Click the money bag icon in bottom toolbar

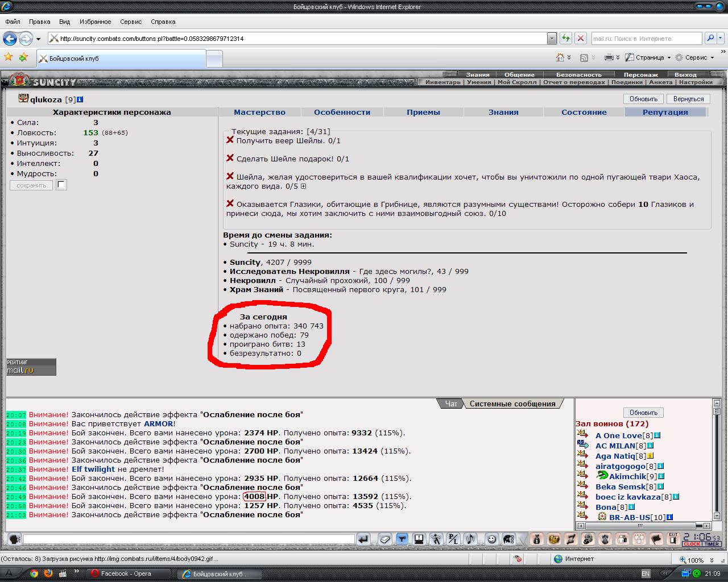click(536, 539)
